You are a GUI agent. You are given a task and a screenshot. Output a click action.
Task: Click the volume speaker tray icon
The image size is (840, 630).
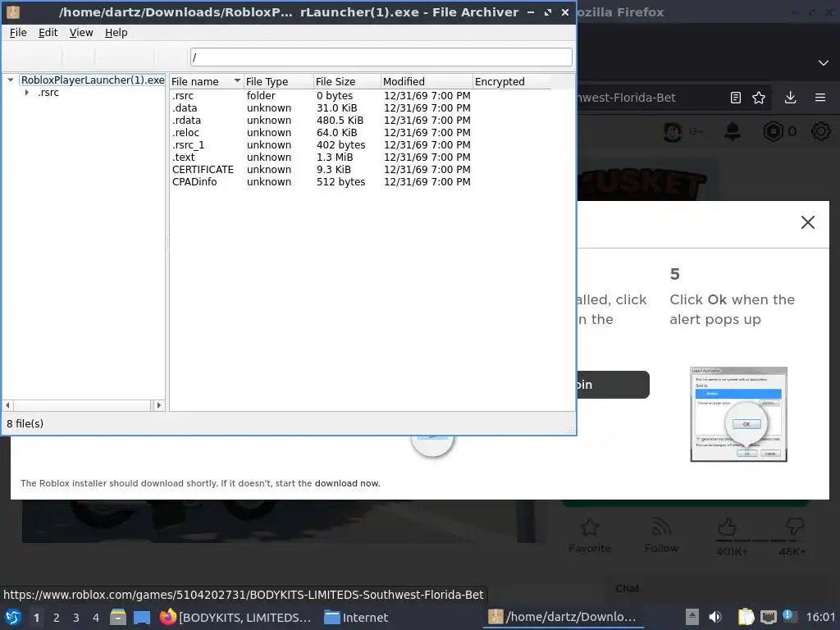[715, 617]
